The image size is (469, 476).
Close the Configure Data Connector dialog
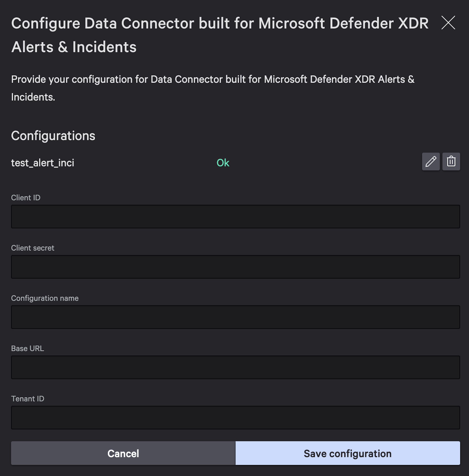point(448,23)
